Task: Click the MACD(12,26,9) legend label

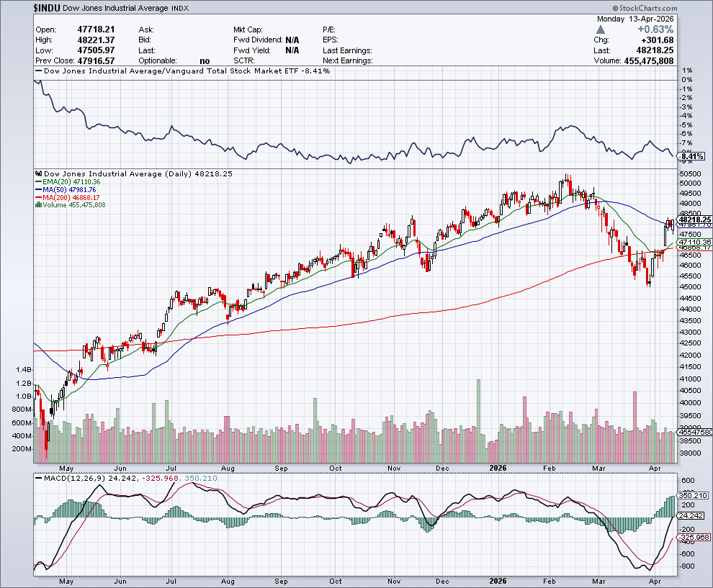Action: (75, 479)
